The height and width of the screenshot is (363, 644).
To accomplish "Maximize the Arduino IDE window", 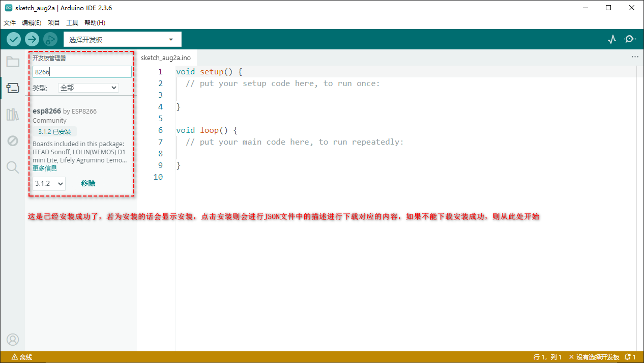I will tap(608, 8).
